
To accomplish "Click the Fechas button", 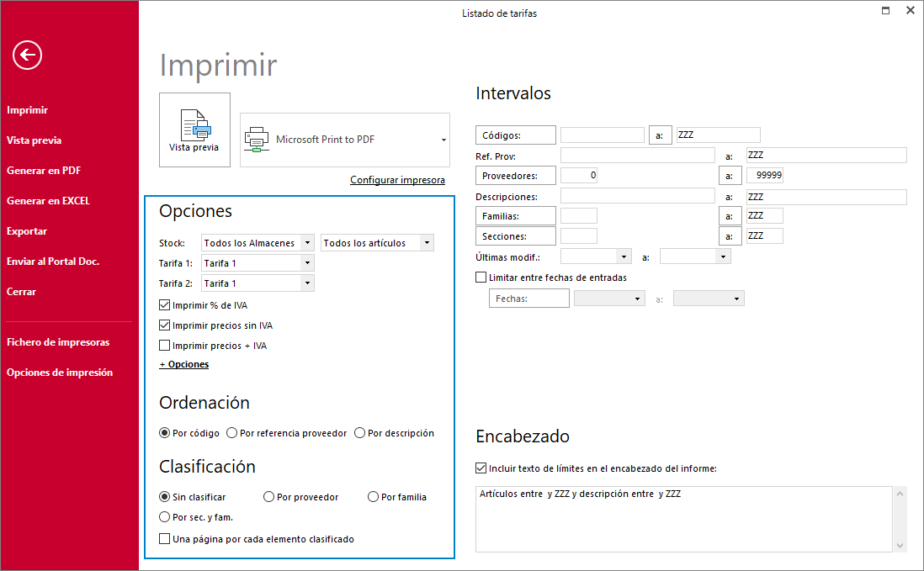I will tap(529, 299).
